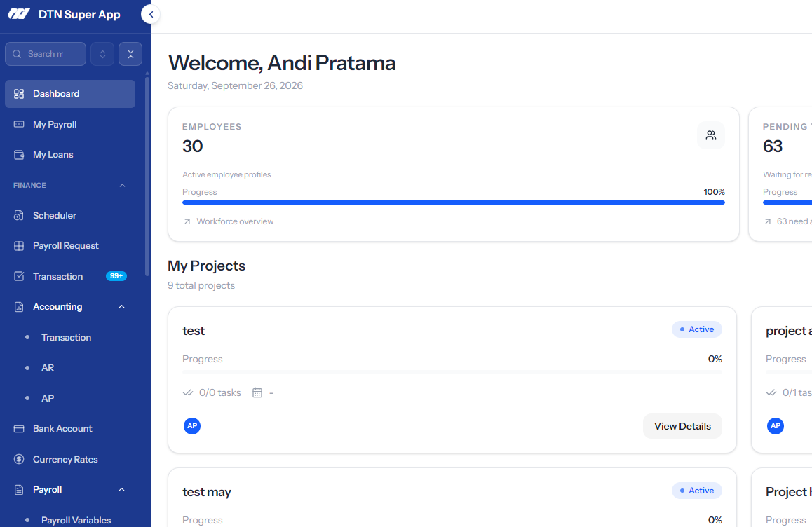Click the My Projects heading
Image resolution: width=812 pixels, height=527 pixels.
click(x=207, y=266)
